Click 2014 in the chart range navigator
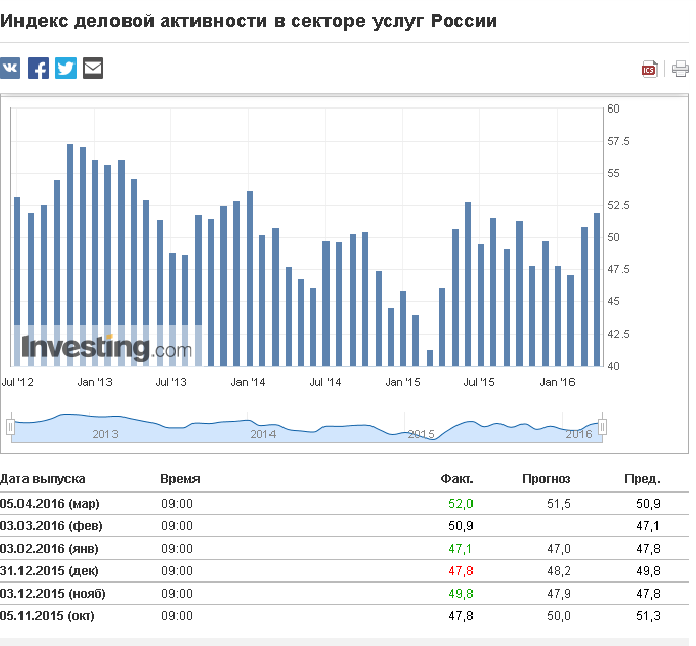The width and height of the screenshot is (696, 646). 263,434
